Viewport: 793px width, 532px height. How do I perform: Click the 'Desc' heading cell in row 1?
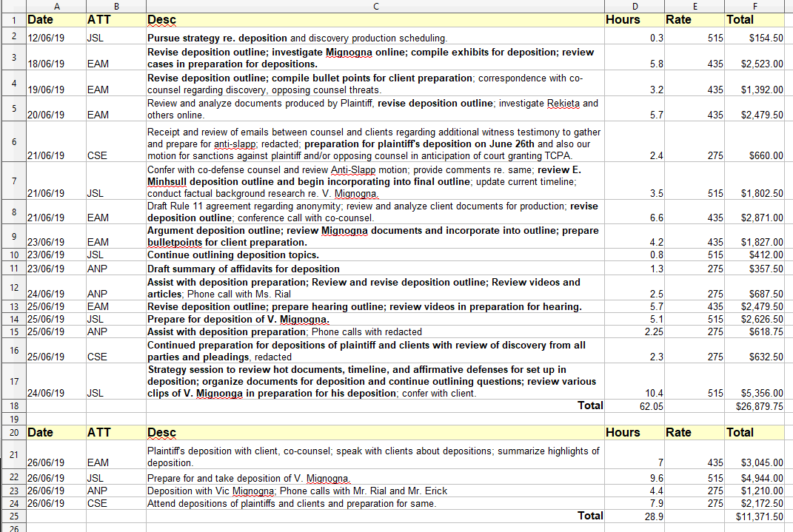point(375,20)
